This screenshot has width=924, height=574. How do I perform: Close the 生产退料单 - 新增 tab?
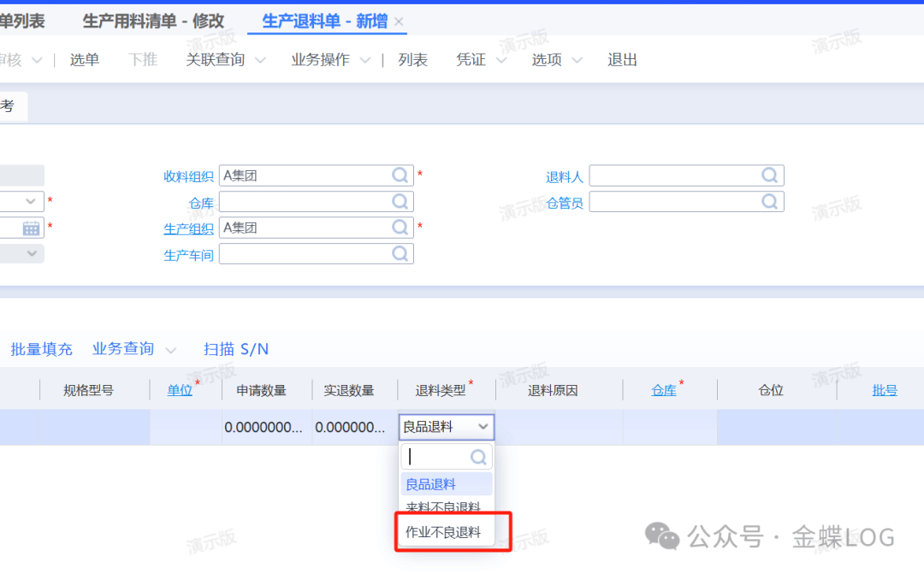(x=399, y=21)
